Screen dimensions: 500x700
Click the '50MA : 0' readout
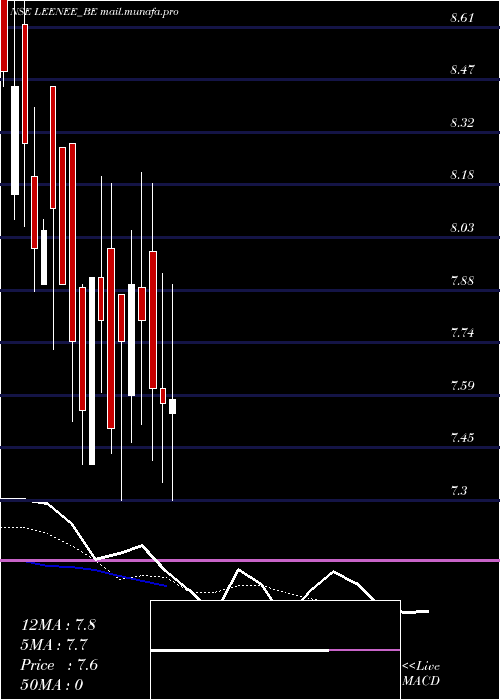[x=52, y=685]
